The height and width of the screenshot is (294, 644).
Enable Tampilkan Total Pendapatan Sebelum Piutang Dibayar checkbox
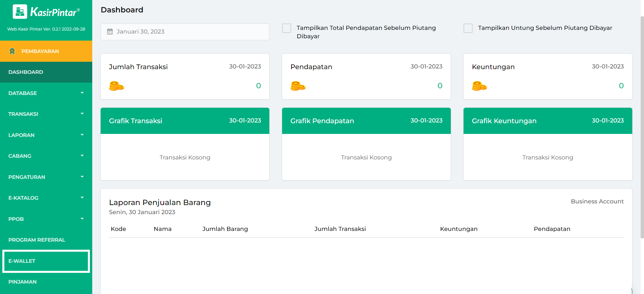(x=287, y=28)
